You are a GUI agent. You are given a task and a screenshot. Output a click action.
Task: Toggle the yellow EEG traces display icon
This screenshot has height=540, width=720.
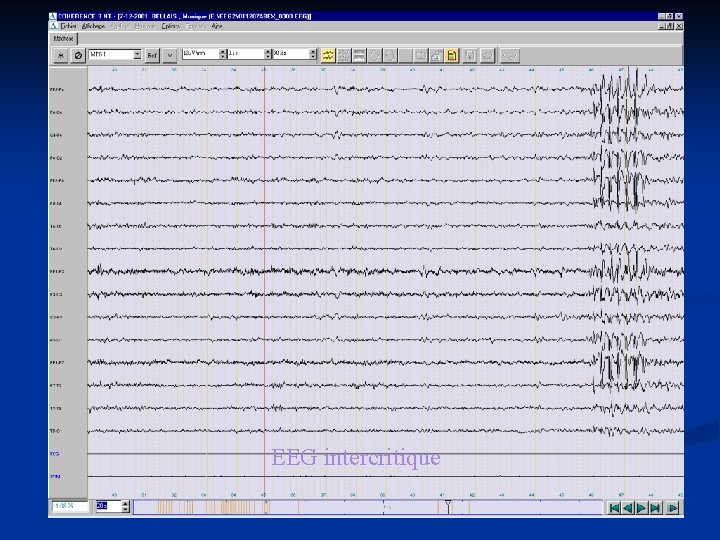[x=328, y=56]
